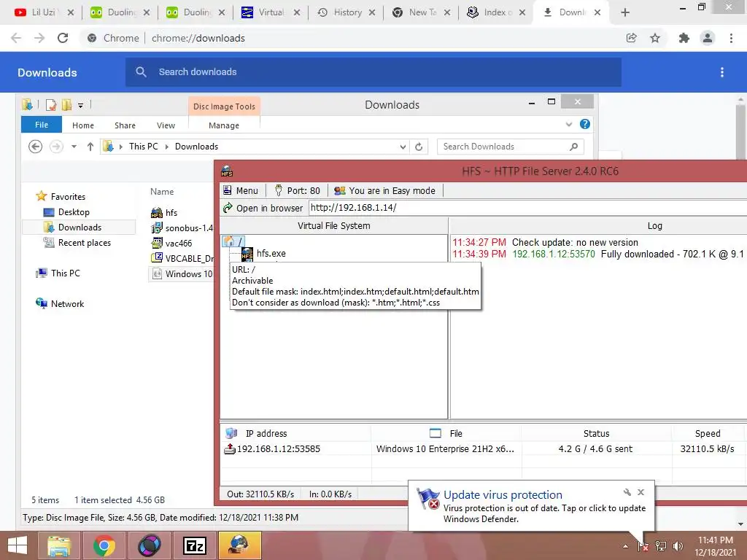Open the Home ribbon tab in Explorer

pyautogui.click(x=83, y=125)
